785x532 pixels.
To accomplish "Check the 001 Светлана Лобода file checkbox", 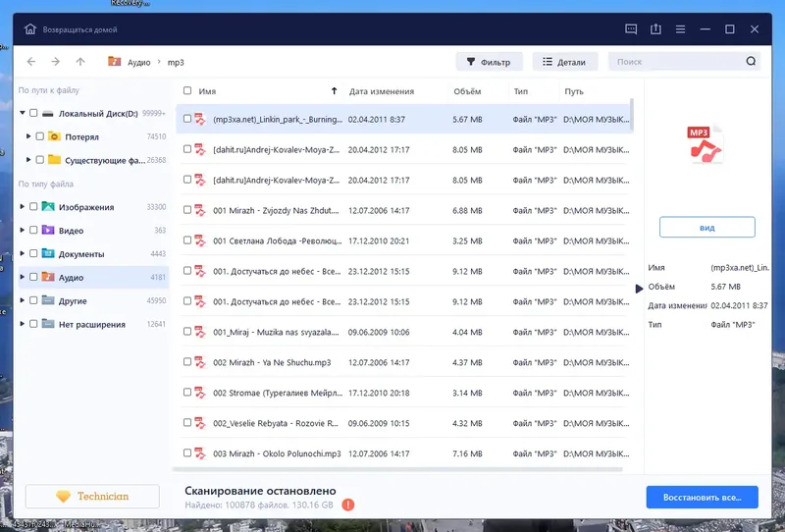I will (x=187, y=240).
